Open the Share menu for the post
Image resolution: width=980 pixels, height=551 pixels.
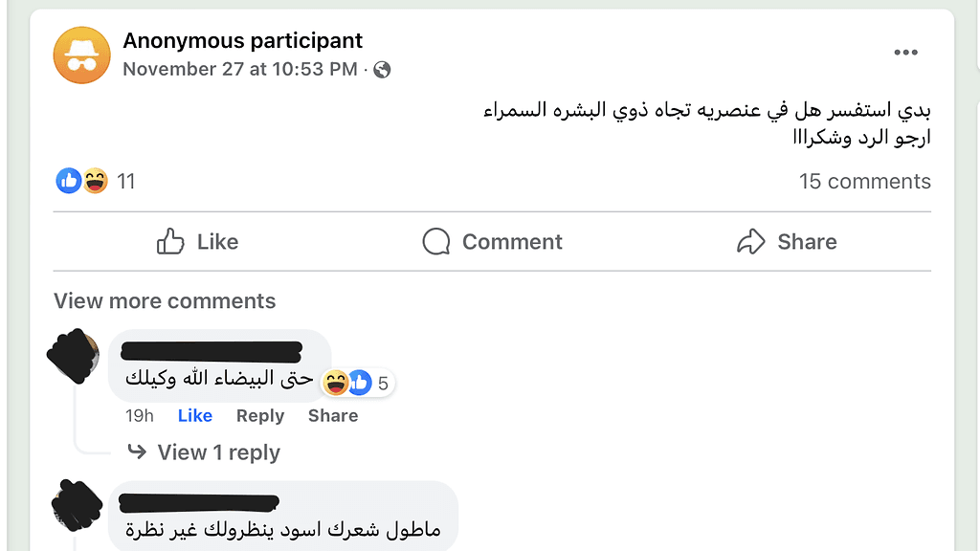pos(788,241)
